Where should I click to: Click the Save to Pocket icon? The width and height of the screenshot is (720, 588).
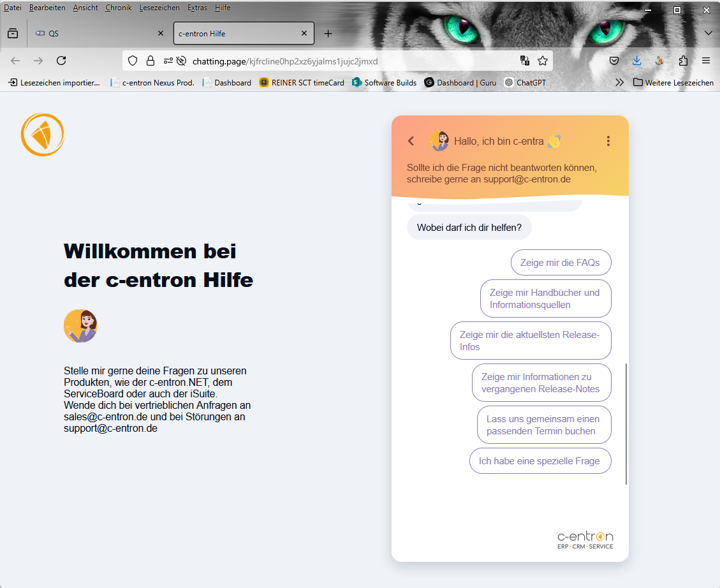[x=614, y=61]
